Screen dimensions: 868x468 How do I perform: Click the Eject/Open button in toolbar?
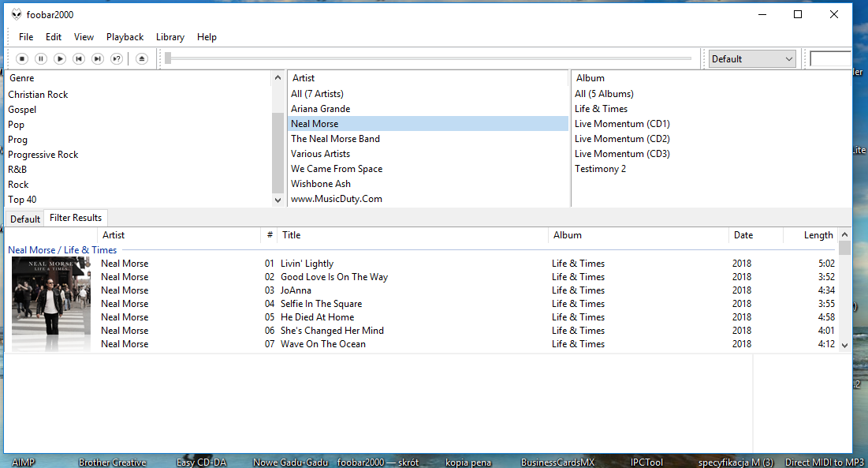tap(142, 58)
